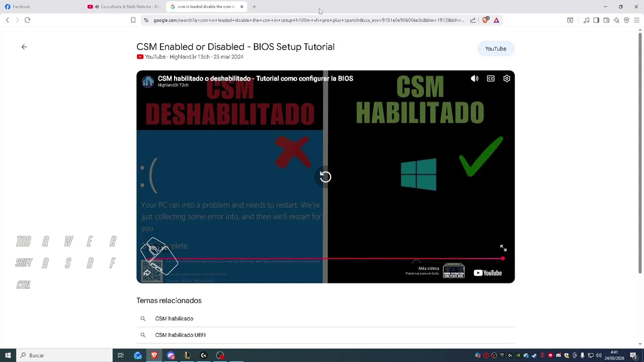644x362 pixels.
Task: Bookmark this page with the bookmark icon
Action: (133, 20)
